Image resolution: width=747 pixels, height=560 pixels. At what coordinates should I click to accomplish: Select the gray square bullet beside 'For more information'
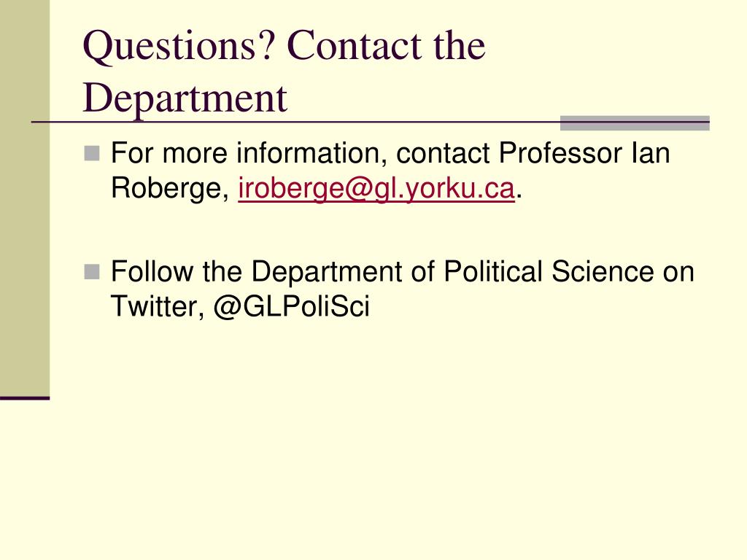92,153
